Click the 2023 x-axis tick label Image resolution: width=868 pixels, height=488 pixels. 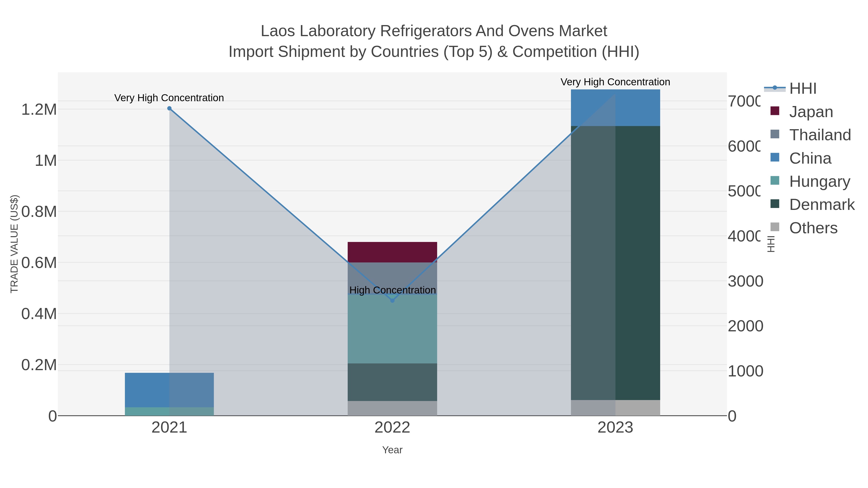coord(615,427)
